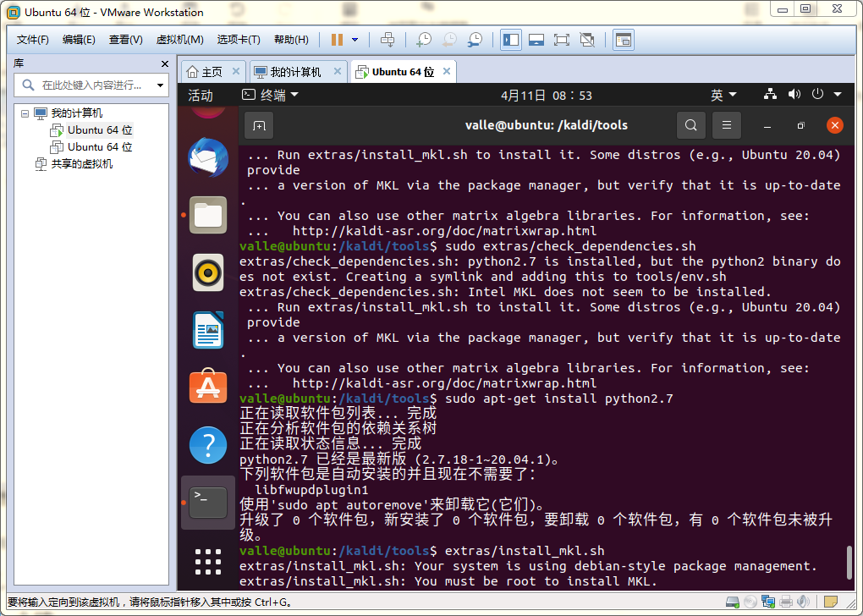This screenshot has height=616, width=863.
Task: Click the printer status bar icon
Action: pyautogui.click(x=786, y=602)
